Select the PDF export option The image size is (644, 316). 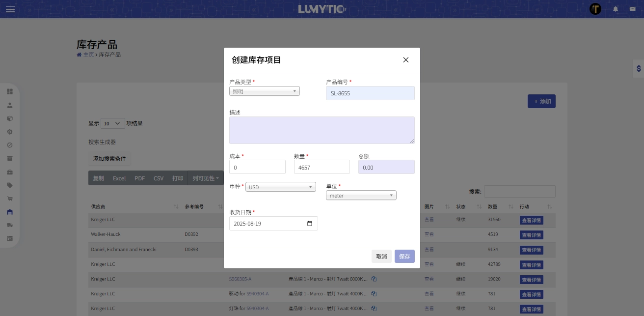(x=139, y=178)
